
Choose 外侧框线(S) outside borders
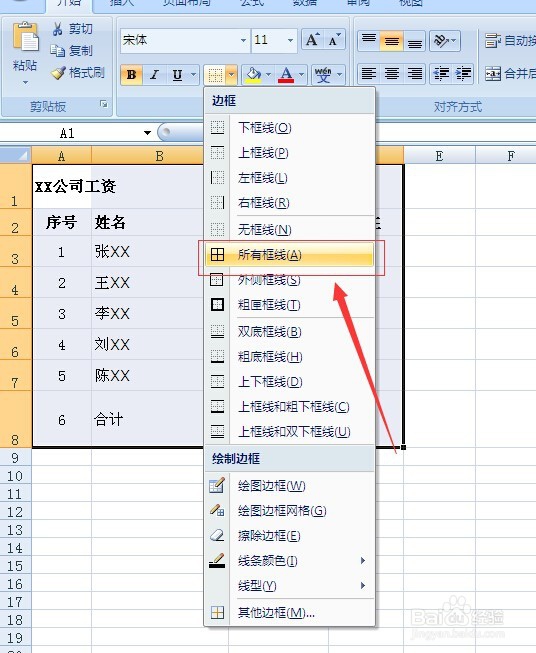pos(290,279)
